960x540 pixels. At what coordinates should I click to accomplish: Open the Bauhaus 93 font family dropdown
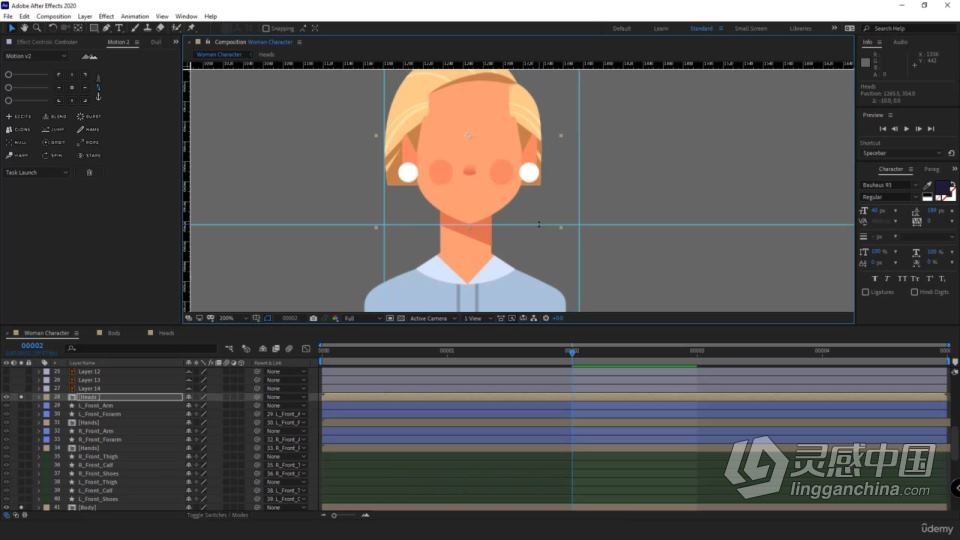889,185
